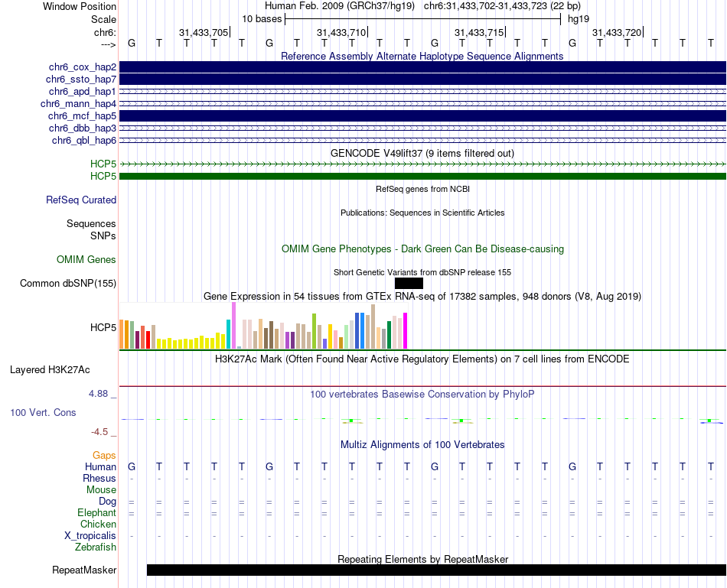Click OMIM Gene Phenotypes track title
Image resolution: width=727 pixels, height=588 pixels.
tap(422, 249)
